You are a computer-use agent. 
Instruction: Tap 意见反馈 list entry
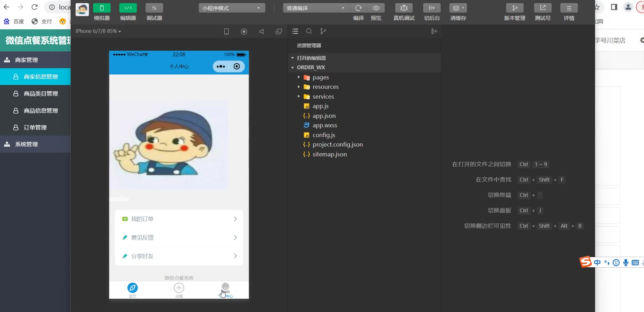179,237
